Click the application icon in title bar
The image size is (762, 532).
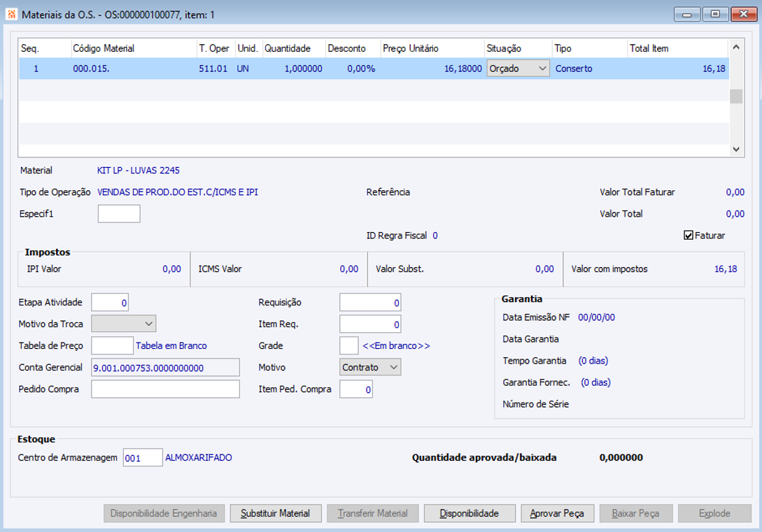[x=11, y=14]
